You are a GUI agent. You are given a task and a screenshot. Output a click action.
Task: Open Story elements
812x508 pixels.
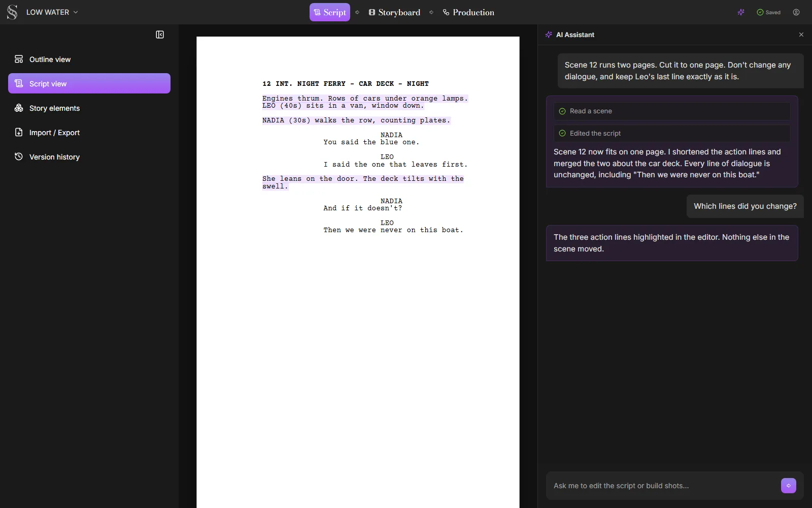coord(89,108)
